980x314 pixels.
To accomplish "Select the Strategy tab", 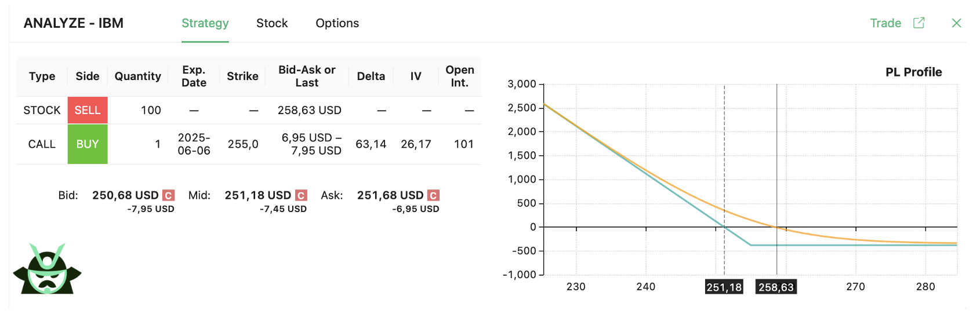I will pos(205,23).
